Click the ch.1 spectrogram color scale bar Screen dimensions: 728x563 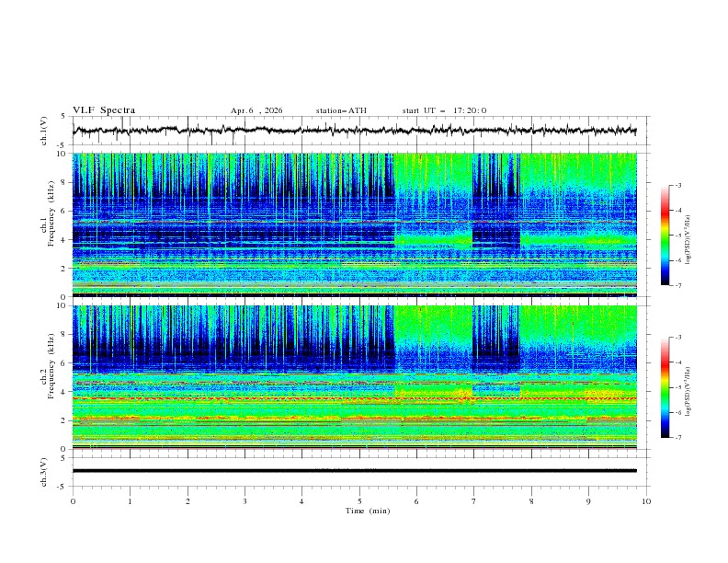(665, 236)
